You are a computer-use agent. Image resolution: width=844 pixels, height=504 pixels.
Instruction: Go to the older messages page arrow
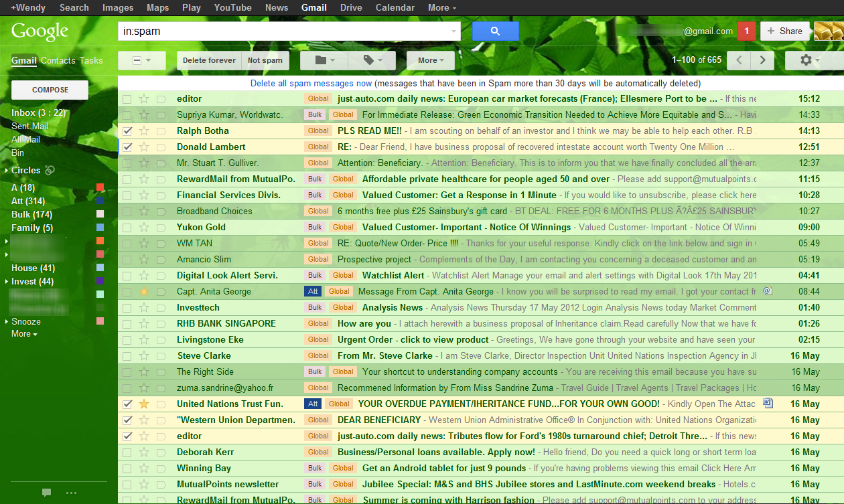(762, 60)
